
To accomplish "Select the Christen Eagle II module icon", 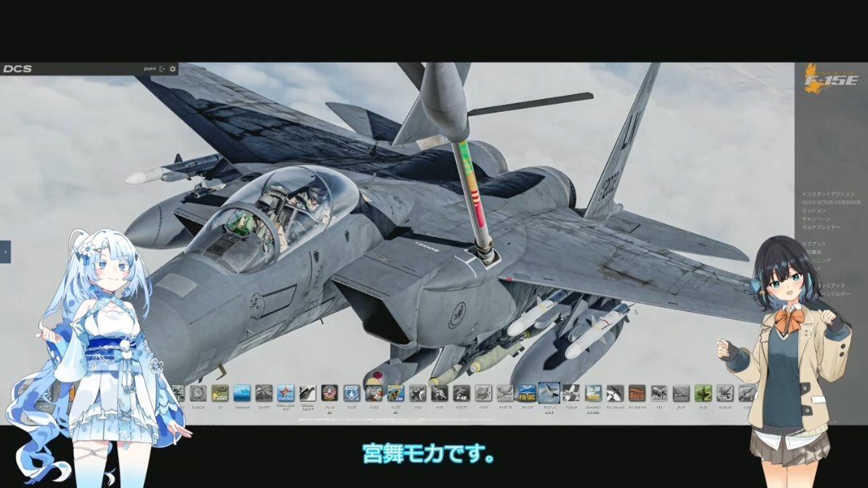I will tap(307, 393).
